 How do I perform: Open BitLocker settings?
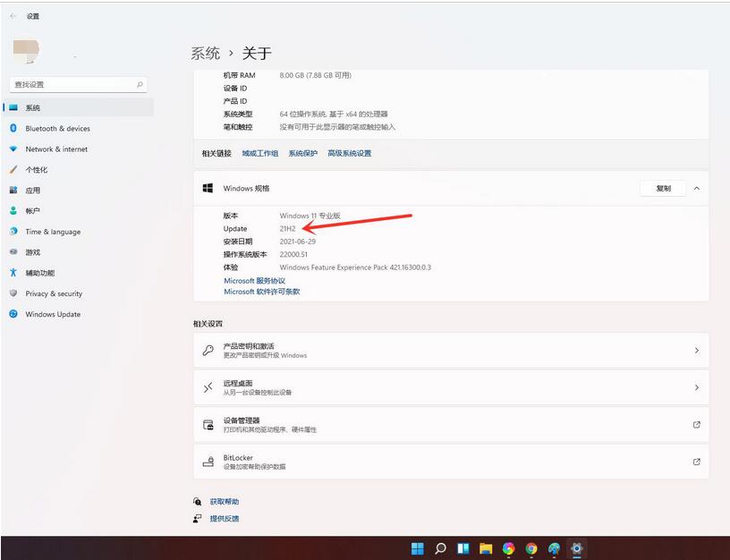(451, 462)
